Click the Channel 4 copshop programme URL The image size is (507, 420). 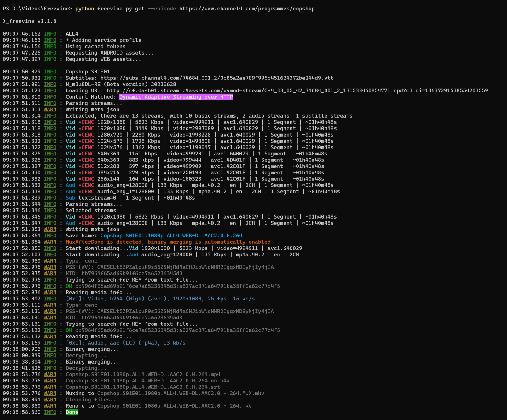[247, 9]
